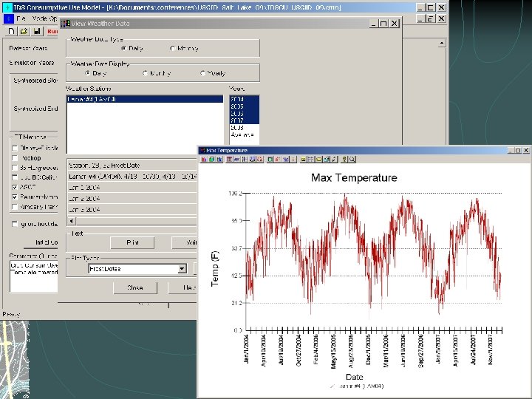Click the red bar chart icon in chart toolbar
532x399 pixels.
(204, 159)
